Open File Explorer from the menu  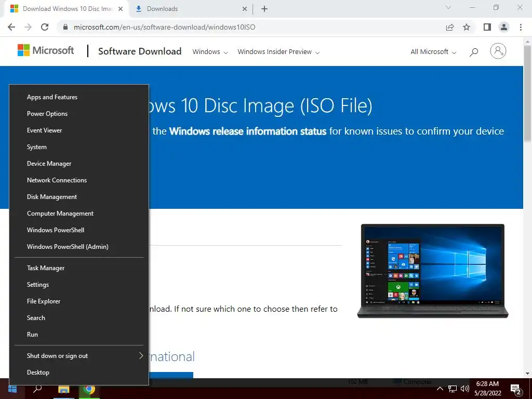tap(79, 301)
